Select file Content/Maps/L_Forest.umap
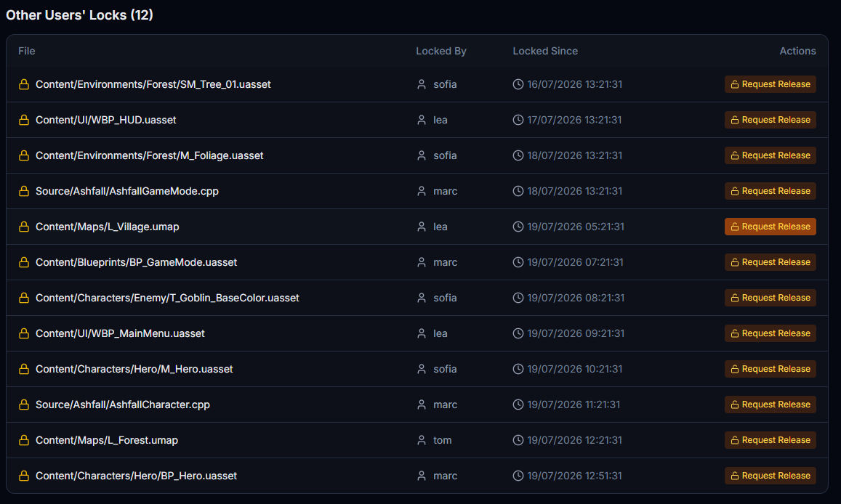This screenshot has width=841, height=504. [x=107, y=440]
